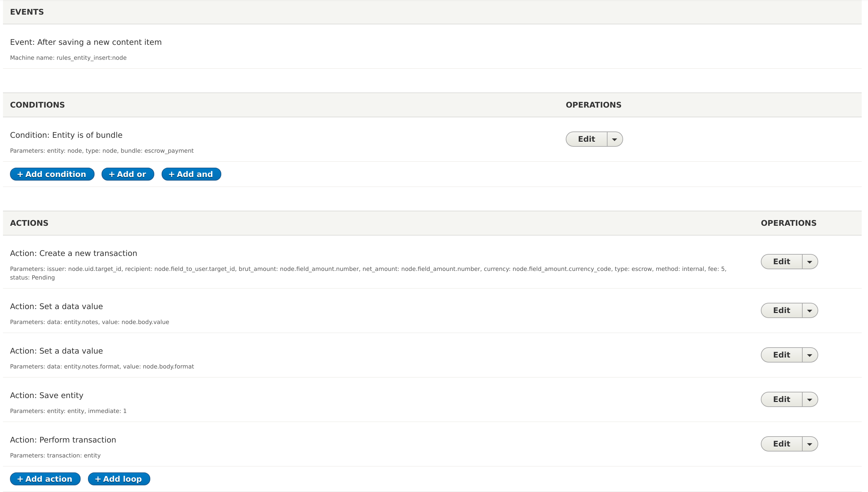This screenshot has width=868, height=492.
Task: Click the Conditions table header
Action: [37, 105]
